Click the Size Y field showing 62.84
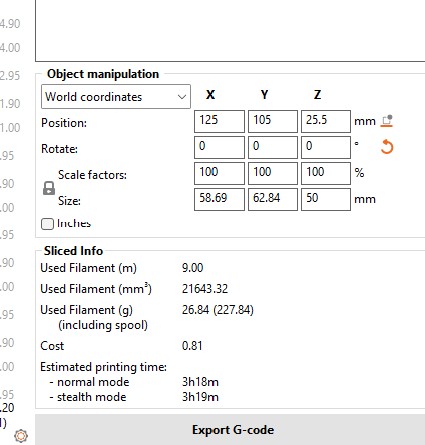This screenshot has height=445, width=425. 273,199
